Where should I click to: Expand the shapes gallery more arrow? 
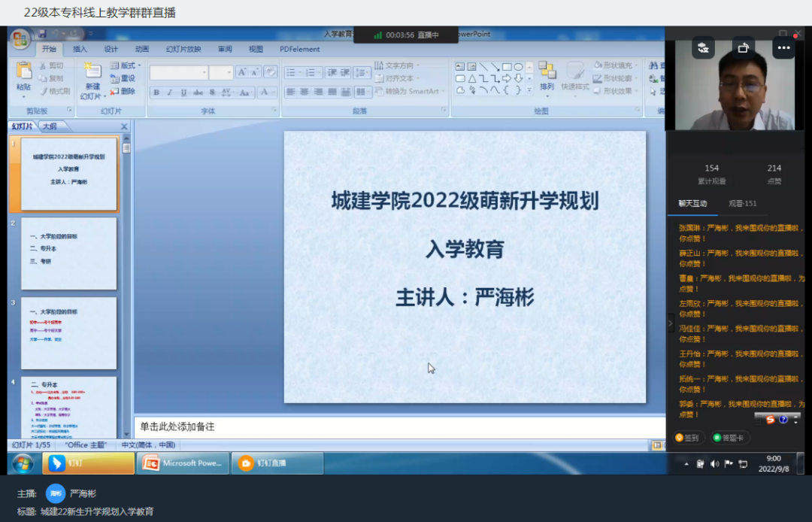tap(529, 90)
